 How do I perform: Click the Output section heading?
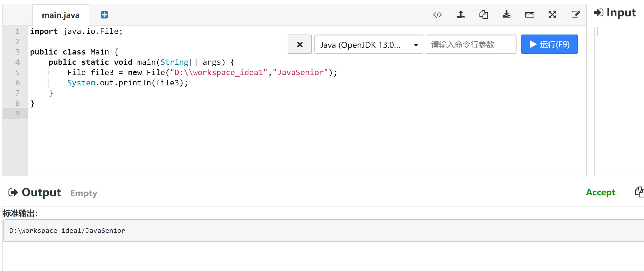(x=41, y=193)
